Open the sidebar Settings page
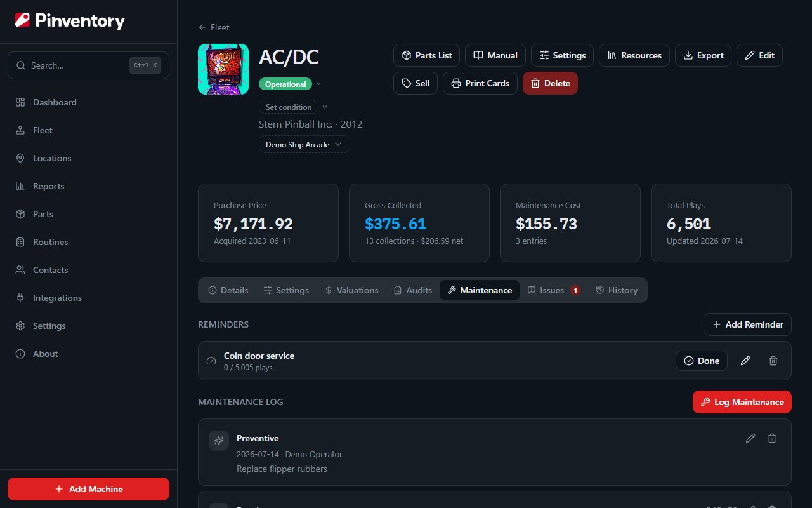The image size is (812, 508). point(88,326)
